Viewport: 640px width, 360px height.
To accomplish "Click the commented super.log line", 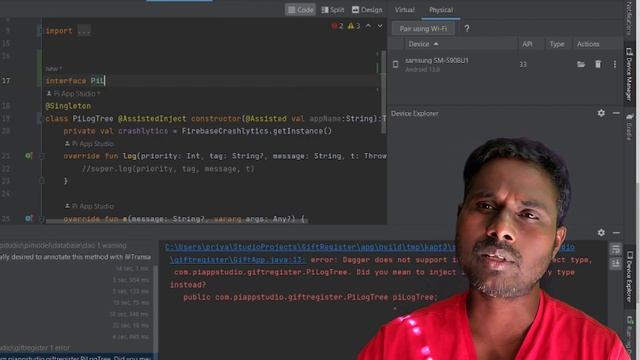I will 168,169.
